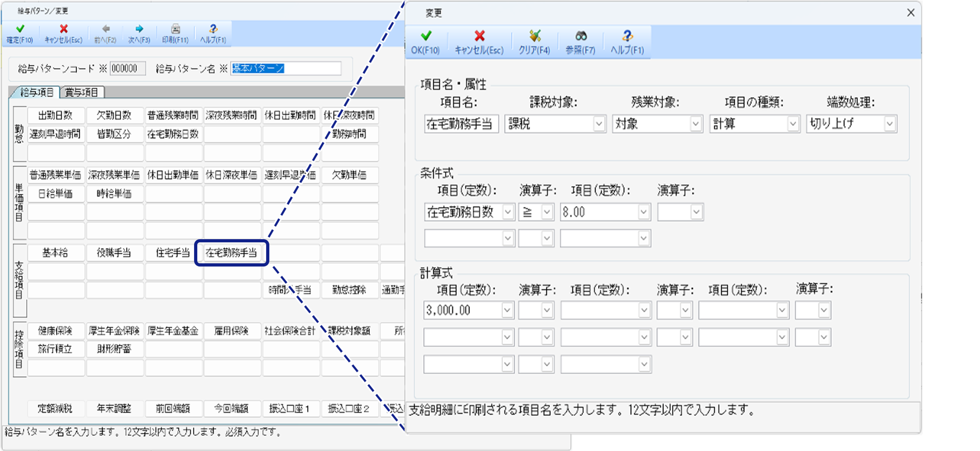Screen dimensions: 980x451
Task: Go to previous record with 前へ(F2)
Action: (105, 34)
